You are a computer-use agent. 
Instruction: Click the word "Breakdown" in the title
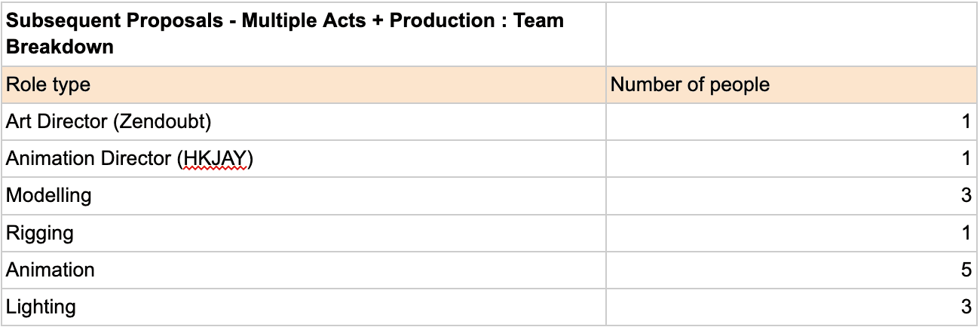click(x=60, y=47)
